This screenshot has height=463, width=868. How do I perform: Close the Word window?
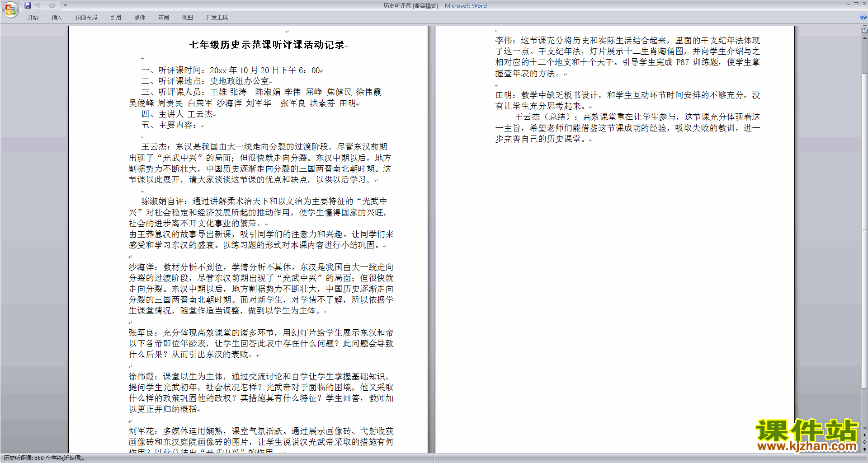coord(864,4)
